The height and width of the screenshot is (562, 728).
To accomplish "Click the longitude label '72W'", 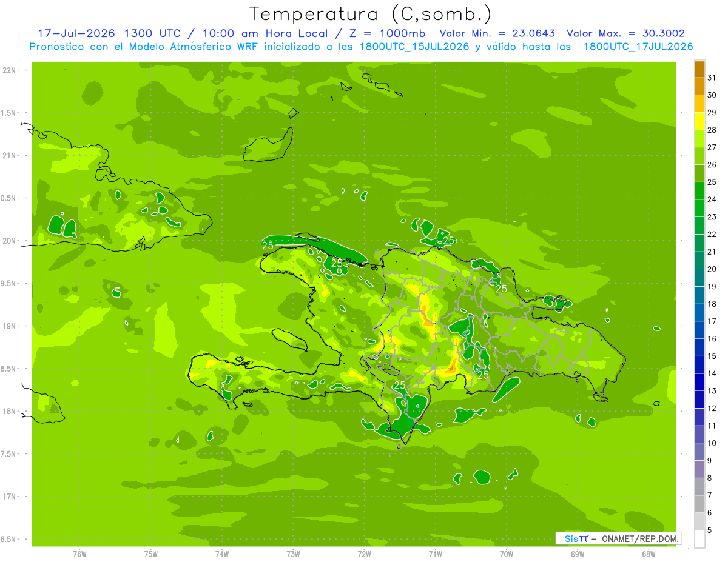I will click(x=364, y=554).
